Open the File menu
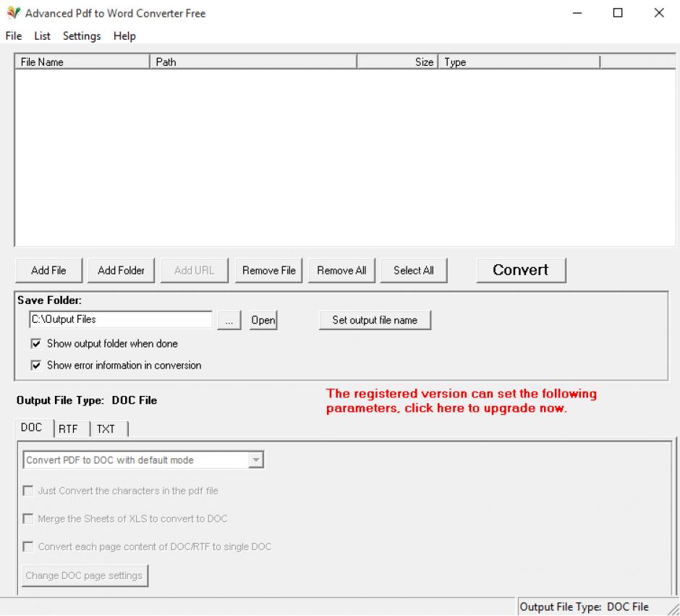Viewport: 680px width, 616px height. pyautogui.click(x=14, y=36)
